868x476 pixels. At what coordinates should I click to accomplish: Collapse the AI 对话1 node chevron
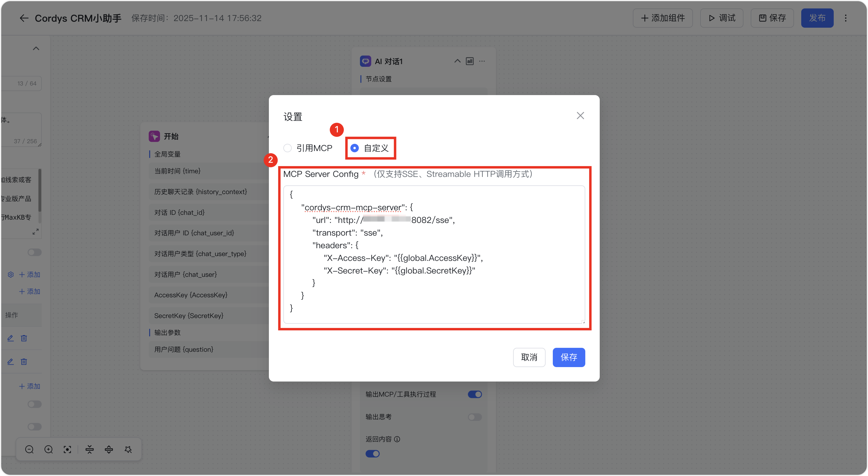point(457,61)
